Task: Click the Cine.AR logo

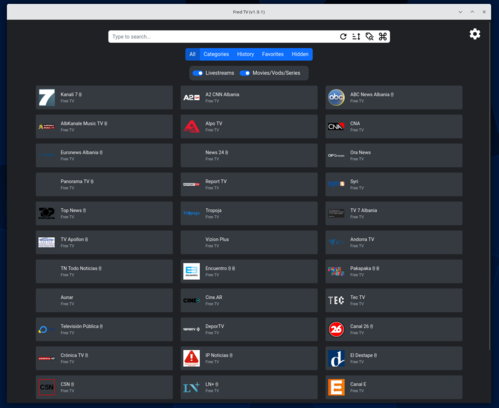Action: [x=191, y=300]
